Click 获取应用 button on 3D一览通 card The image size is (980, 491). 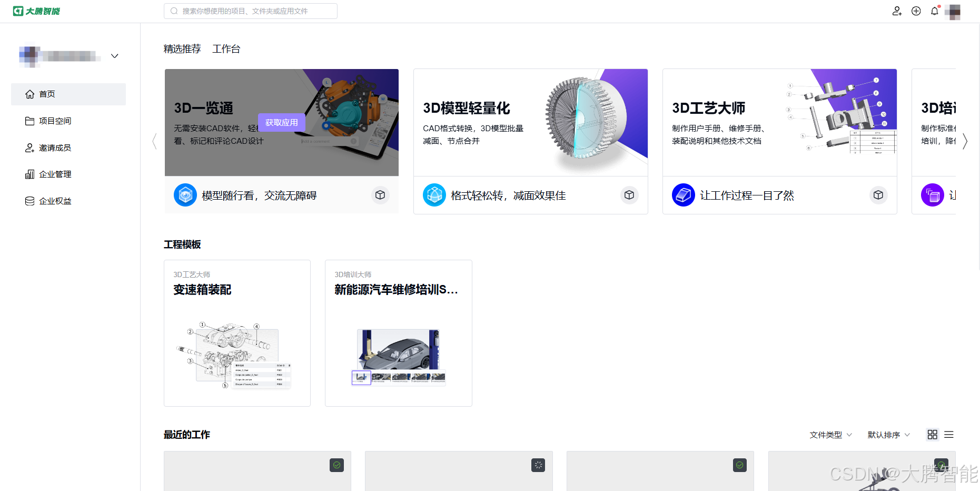[282, 122]
